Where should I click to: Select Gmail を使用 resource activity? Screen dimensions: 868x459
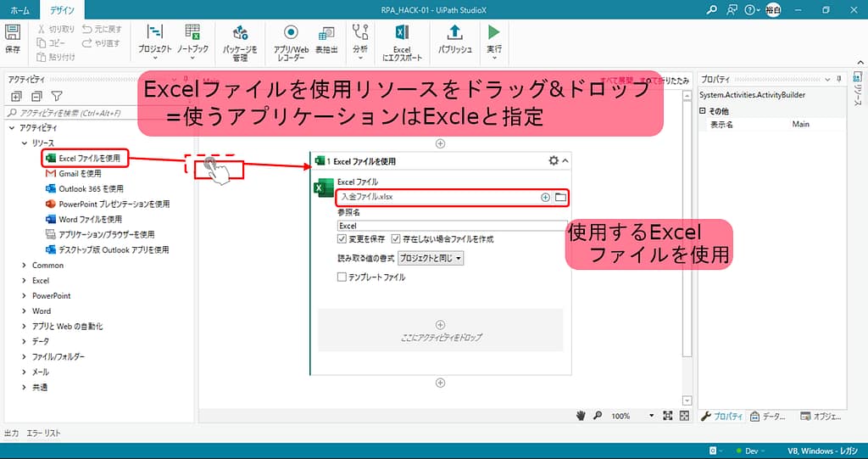tap(80, 173)
